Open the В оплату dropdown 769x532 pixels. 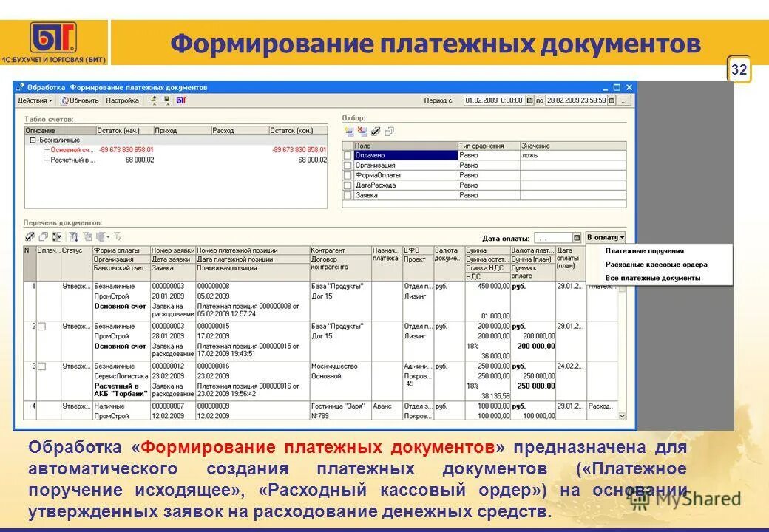[x=605, y=236]
